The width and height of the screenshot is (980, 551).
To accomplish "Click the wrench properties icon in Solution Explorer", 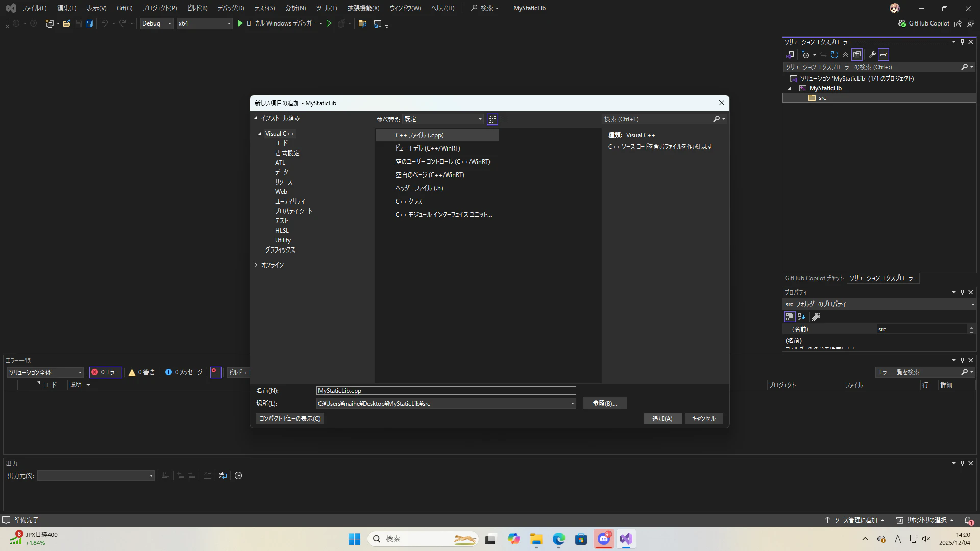I will (872, 55).
